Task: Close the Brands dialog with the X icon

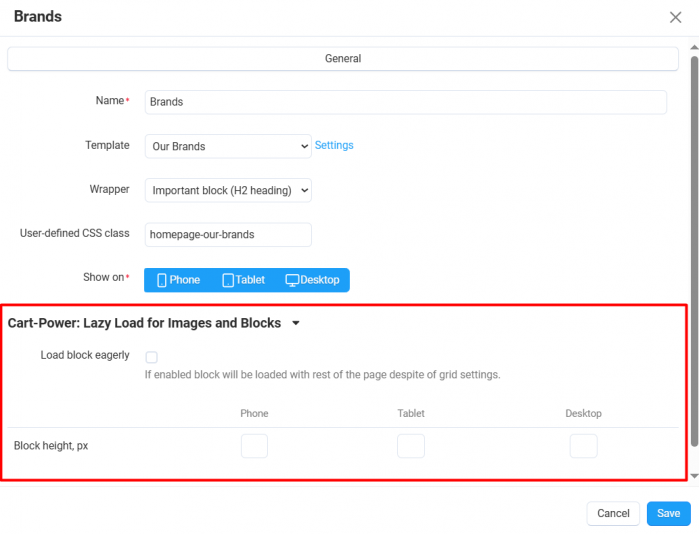Action: point(675,17)
